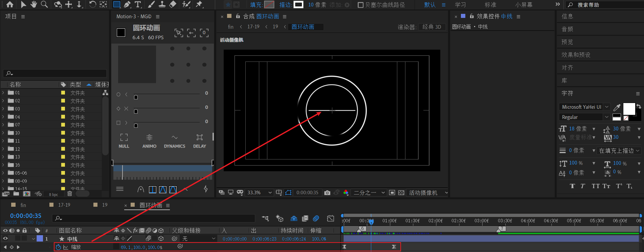Switch to the 19 timeline tab

(x=105, y=205)
